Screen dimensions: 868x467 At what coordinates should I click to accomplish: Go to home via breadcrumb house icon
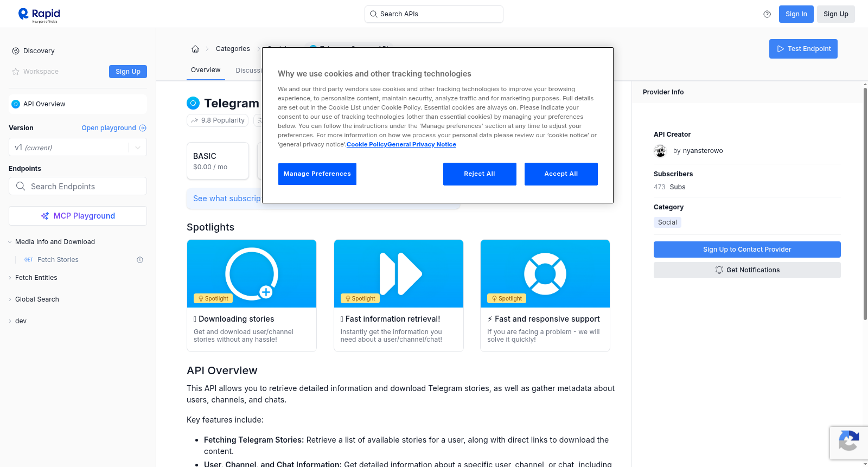195,49
